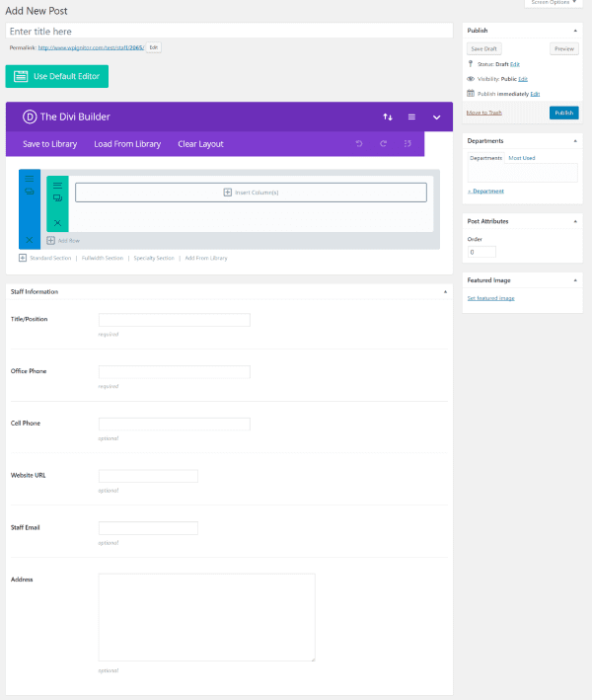Collapse the Staff Information panel
The height and width of the screenshot is (700, 592).
(x=445, y=292)
